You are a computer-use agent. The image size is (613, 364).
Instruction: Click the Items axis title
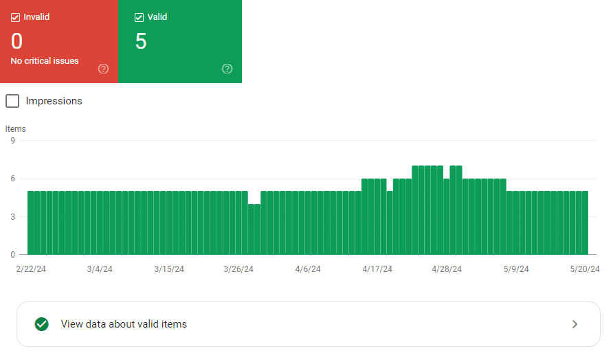(x=15, y=128)
